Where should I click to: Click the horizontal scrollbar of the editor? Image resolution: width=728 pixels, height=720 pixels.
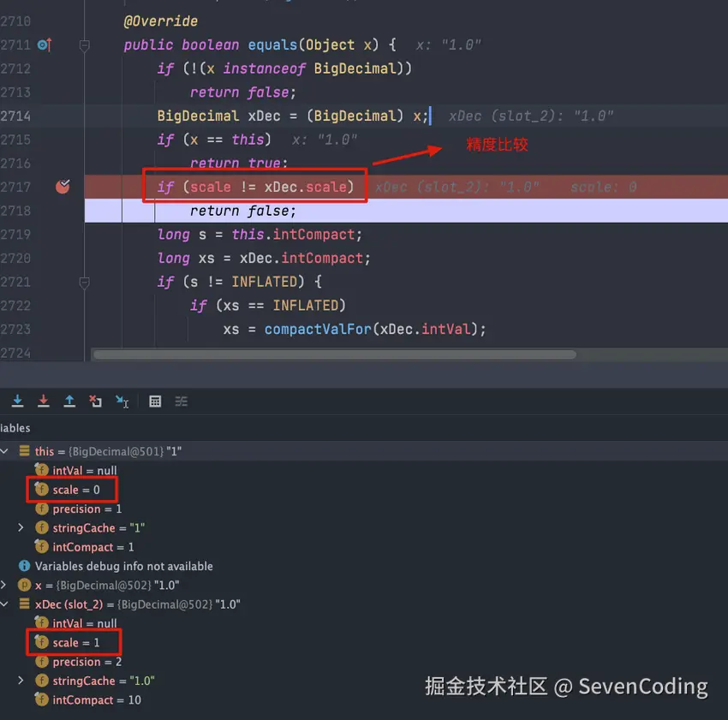point(334,354)
